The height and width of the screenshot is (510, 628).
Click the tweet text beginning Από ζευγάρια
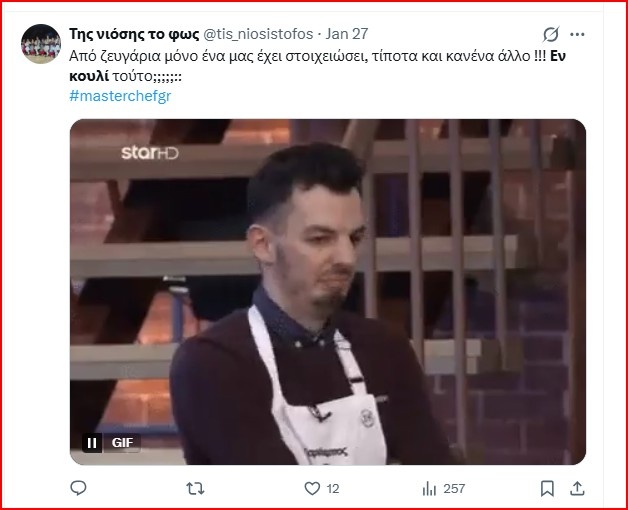(317, 66)
